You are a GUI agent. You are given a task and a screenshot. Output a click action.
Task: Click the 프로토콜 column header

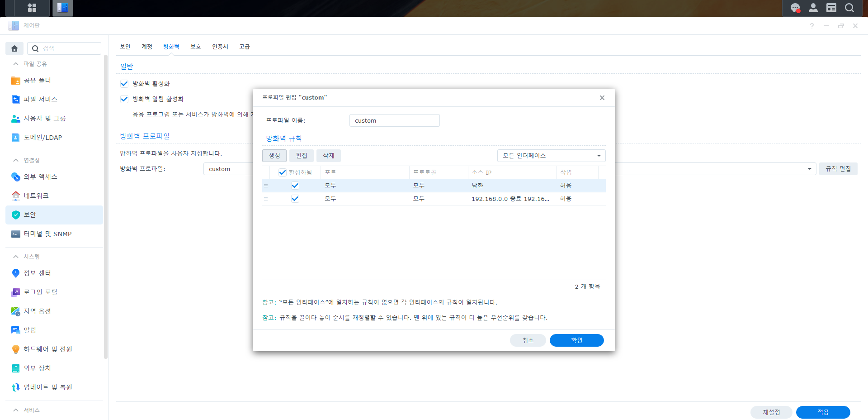[439, 172]
